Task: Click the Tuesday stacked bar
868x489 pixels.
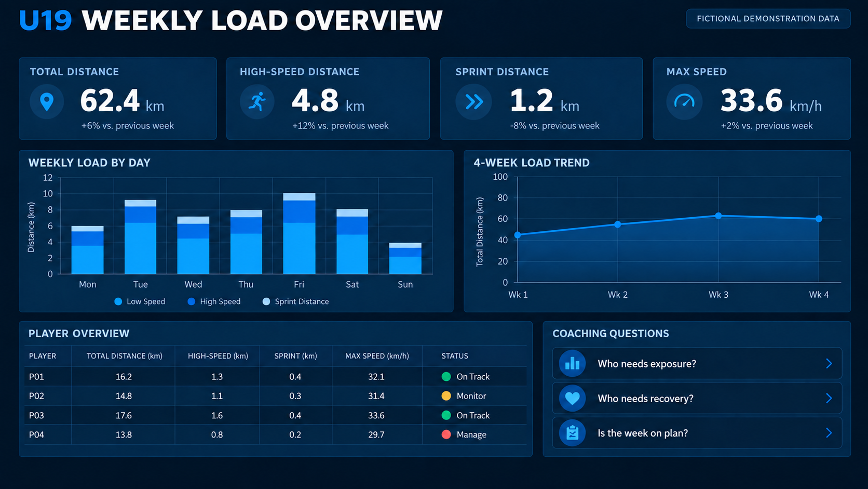Action: 140,237
